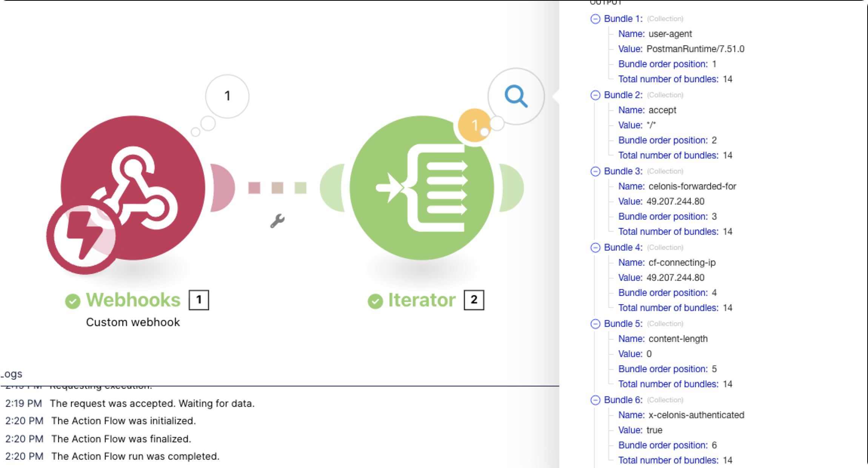Collapse Bundle 6 in output panel
This screenshot has height=468, width=868.
[x=595, y=400]
